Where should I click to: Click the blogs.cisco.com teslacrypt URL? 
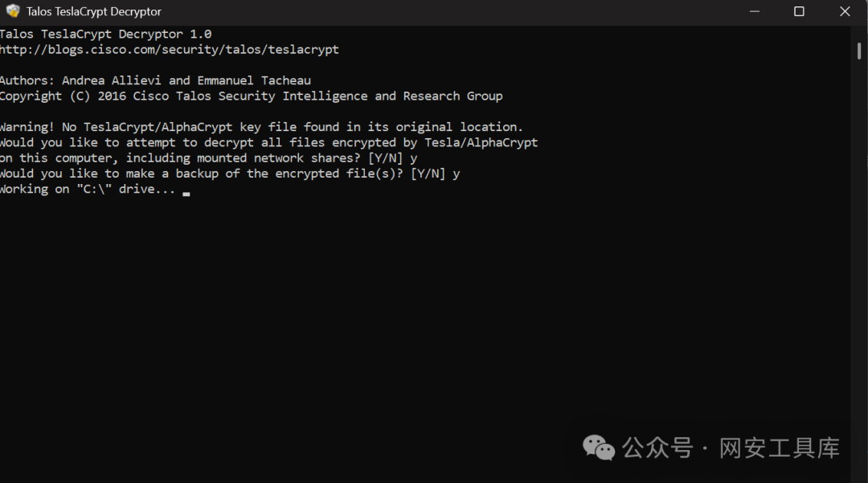coord(170,49)
